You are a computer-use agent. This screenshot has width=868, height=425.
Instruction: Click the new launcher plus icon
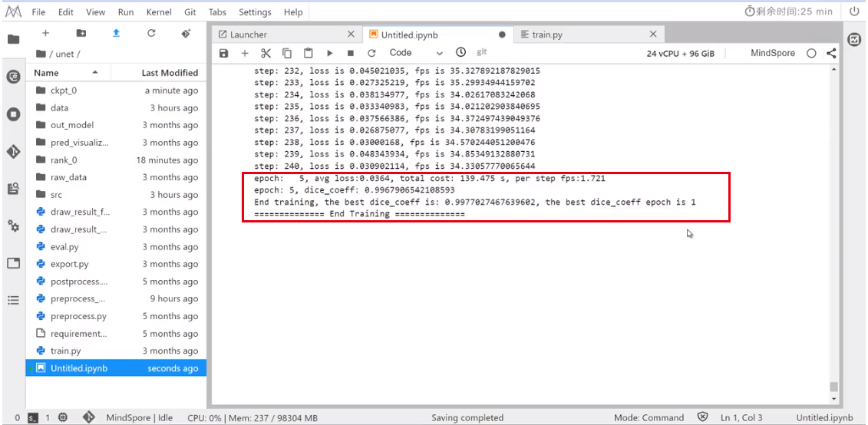pyautogui.click(x=46, y=33)
